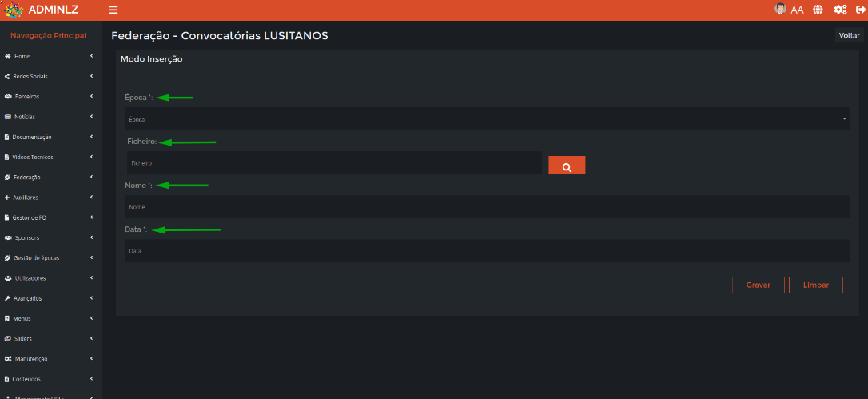Click the Voltar button
Screen dimensions: 868x399
click(x=849, y=35)
